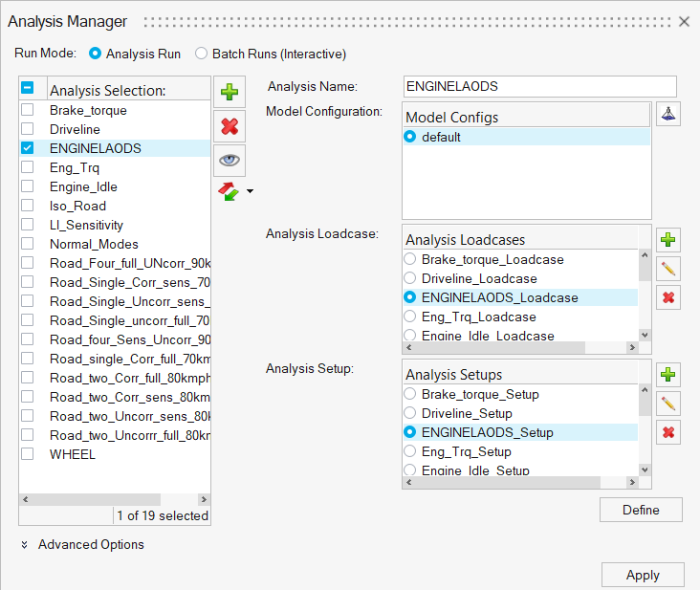Select the Analysis Run mode radio button

tap(95, 54)
